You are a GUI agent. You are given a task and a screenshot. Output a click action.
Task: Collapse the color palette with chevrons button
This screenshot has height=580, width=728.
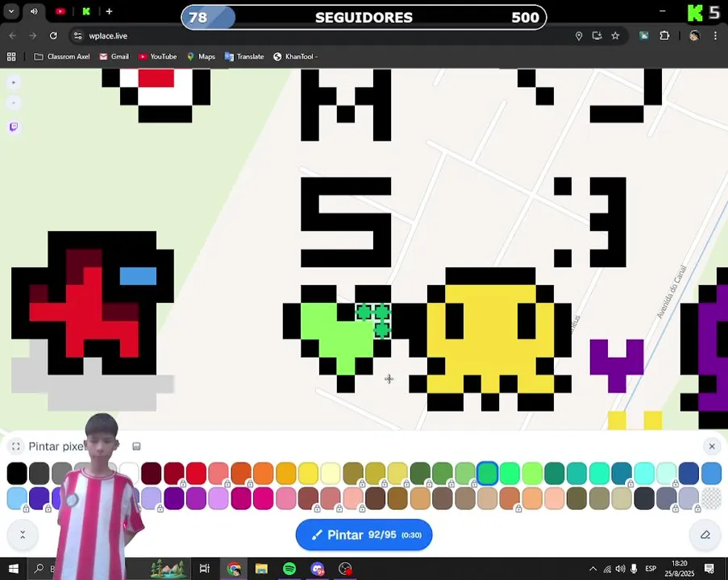[x=23, y=535]
